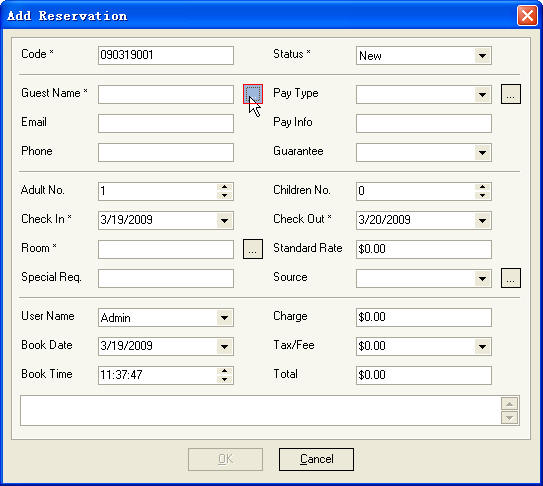Screen dimensions: 543x486
Task: Expand the Tax/Fee dropdown
Action: (x=482, y=346)
